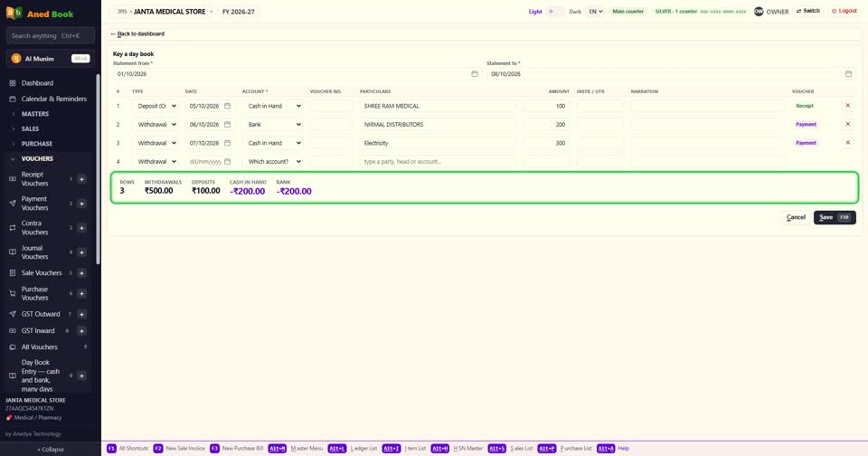Open All Vouchers in sidebar
Screen dimensions: 868x456
39,347
